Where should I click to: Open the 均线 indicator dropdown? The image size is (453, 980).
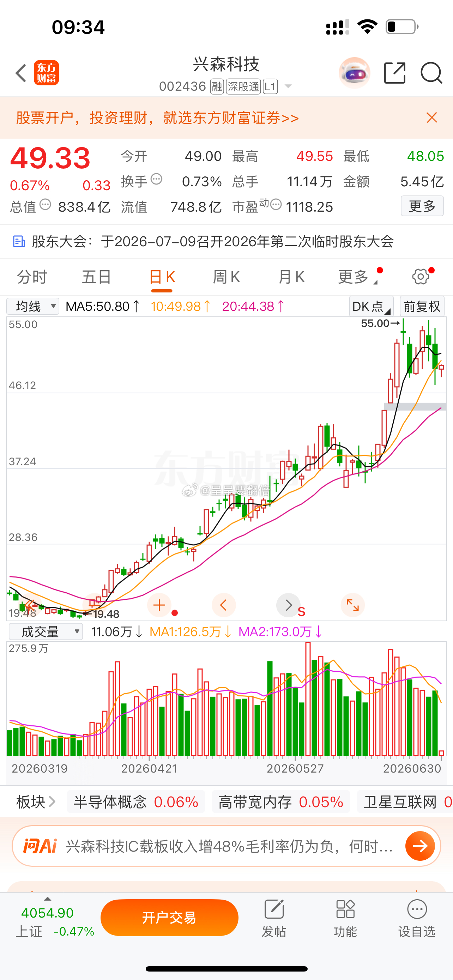pos(33,306)
